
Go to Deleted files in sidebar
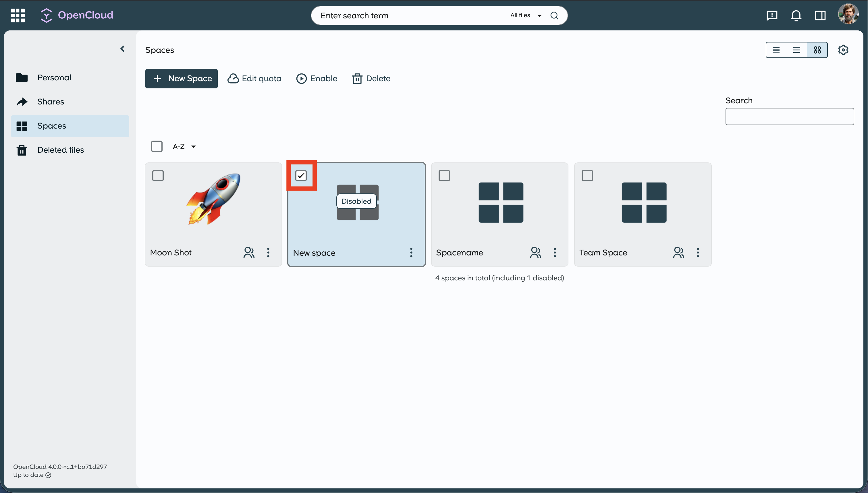pyautogui.click(x=60, y=150)
